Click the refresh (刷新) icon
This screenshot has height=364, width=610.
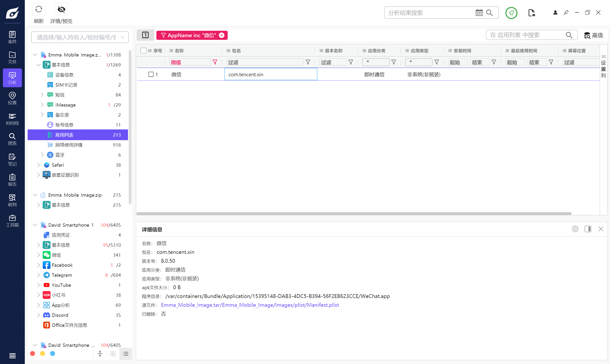[x=39, y=10]
